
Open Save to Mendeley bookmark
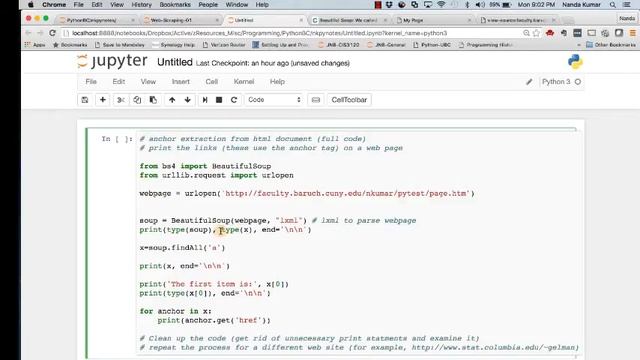tap(120, 45)
